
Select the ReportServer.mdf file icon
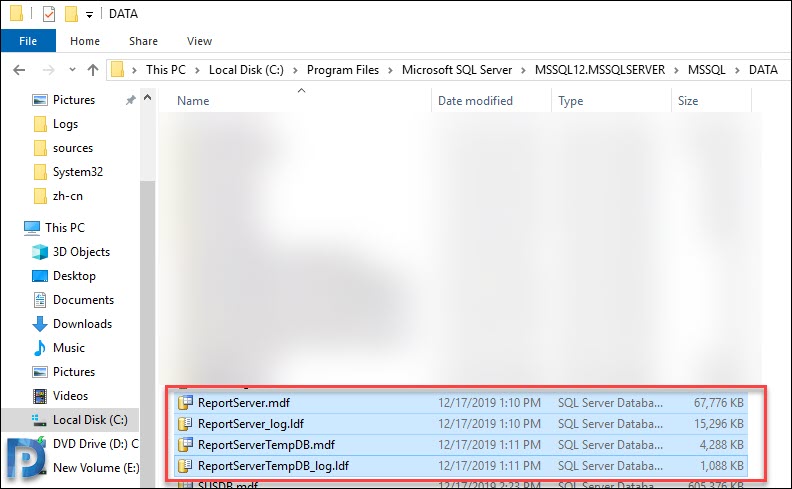click(x=185, y=403)
